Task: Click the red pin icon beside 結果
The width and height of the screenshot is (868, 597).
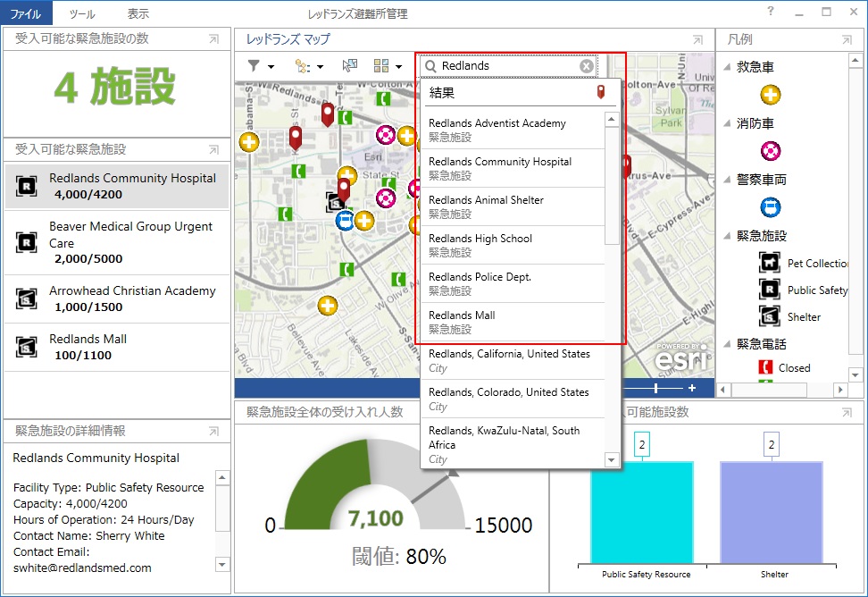Action: pyautogui.click(x=601, y=92)
